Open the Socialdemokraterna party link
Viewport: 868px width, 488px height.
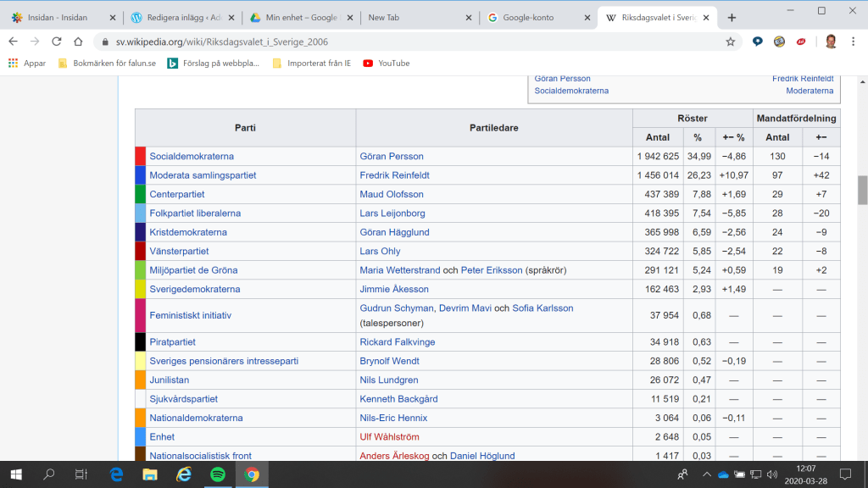[x=192, y=157]
